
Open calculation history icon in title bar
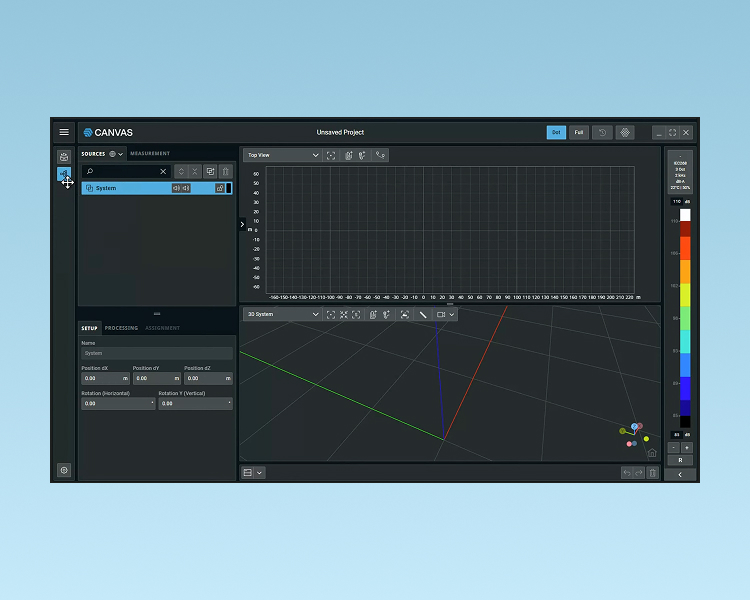[603, 133]
